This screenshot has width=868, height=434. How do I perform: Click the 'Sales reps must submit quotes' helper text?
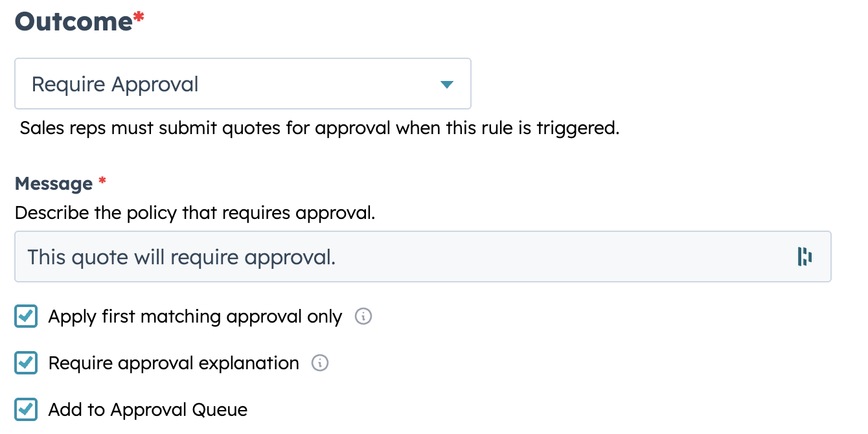(x=319, y=128)
